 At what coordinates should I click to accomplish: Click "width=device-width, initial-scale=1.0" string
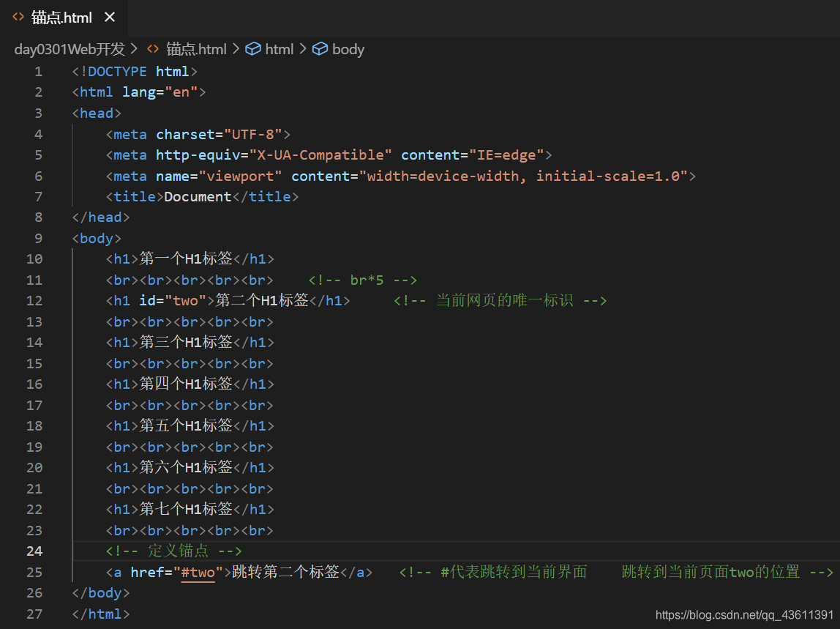point(523,176)
